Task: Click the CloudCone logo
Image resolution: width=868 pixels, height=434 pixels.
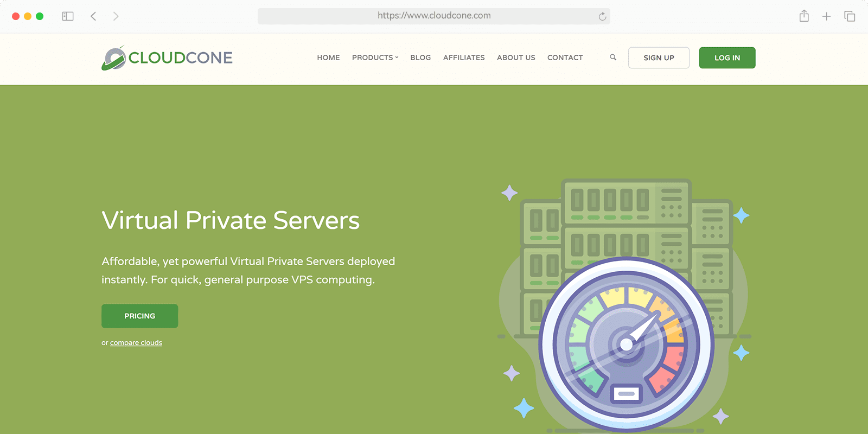Action: coord(167,58)
